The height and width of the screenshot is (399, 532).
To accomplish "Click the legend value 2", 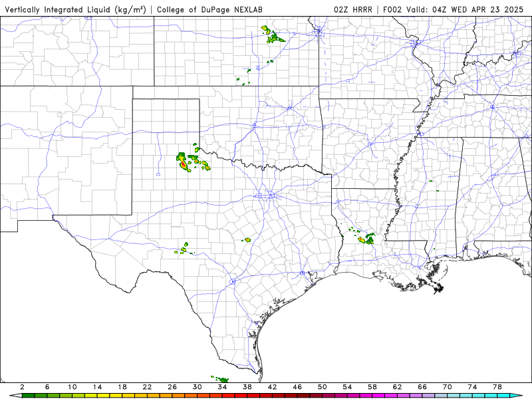I will coord(22,387).
